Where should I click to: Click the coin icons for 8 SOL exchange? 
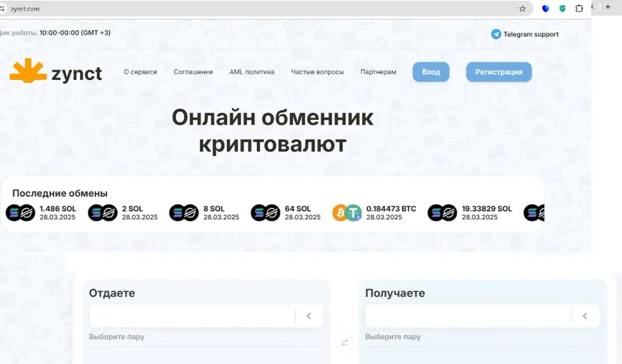tap(184, 213)
